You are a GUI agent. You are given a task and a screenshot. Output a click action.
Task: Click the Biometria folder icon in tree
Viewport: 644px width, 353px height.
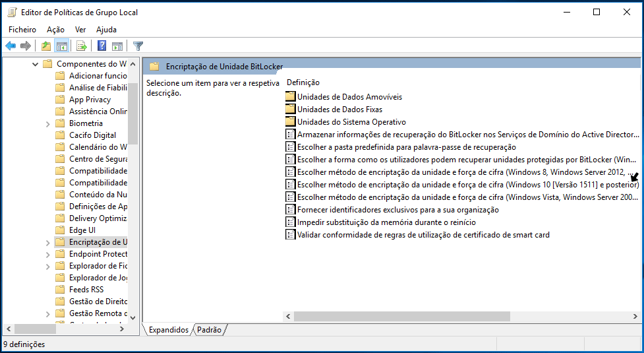(61, 123)
